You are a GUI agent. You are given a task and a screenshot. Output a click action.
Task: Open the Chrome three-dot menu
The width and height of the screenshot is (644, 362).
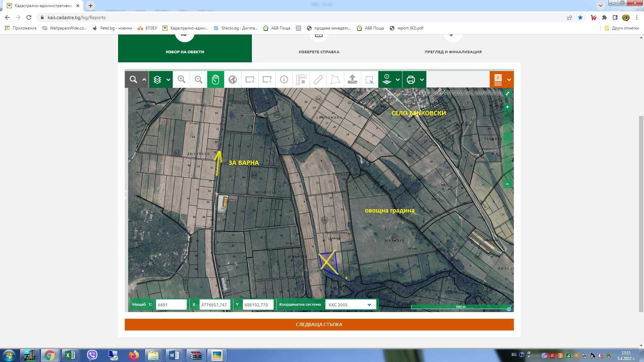[x=637, y=17]
